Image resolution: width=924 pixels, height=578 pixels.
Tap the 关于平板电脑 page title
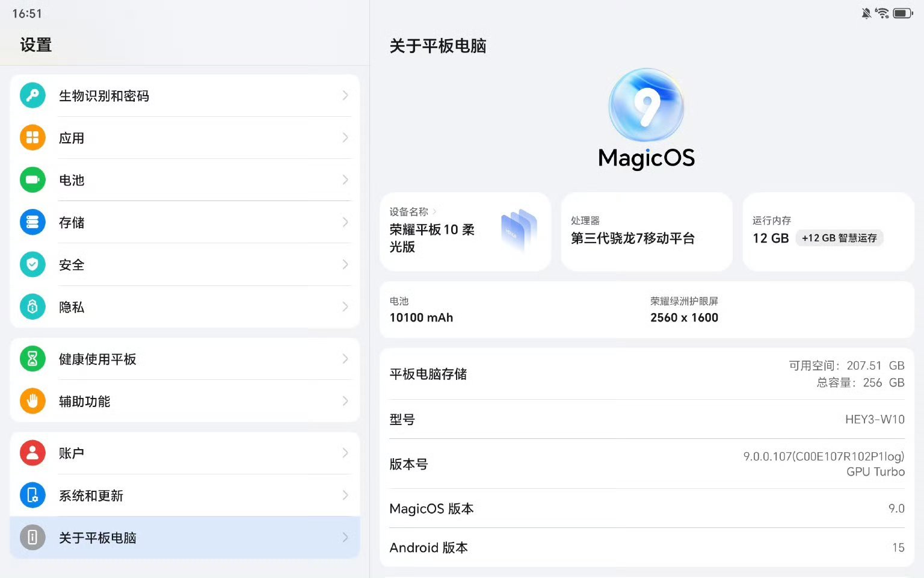coord(438,46)
